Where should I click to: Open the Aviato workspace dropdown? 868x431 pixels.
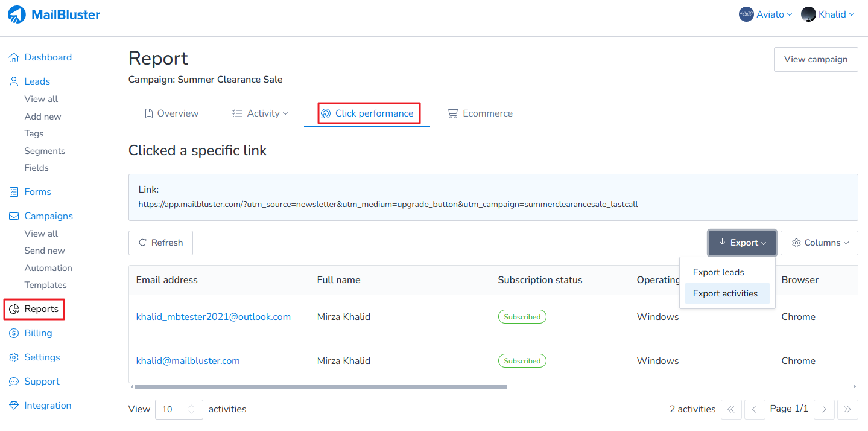(x=765, y=14)
